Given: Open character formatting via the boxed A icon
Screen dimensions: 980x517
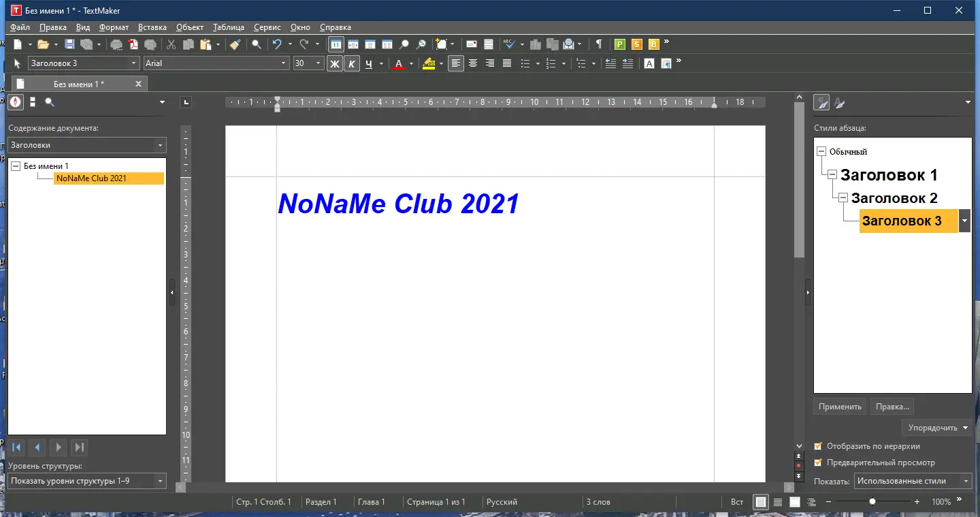Looking at the screenshot, I should click(x=649, y=63).
